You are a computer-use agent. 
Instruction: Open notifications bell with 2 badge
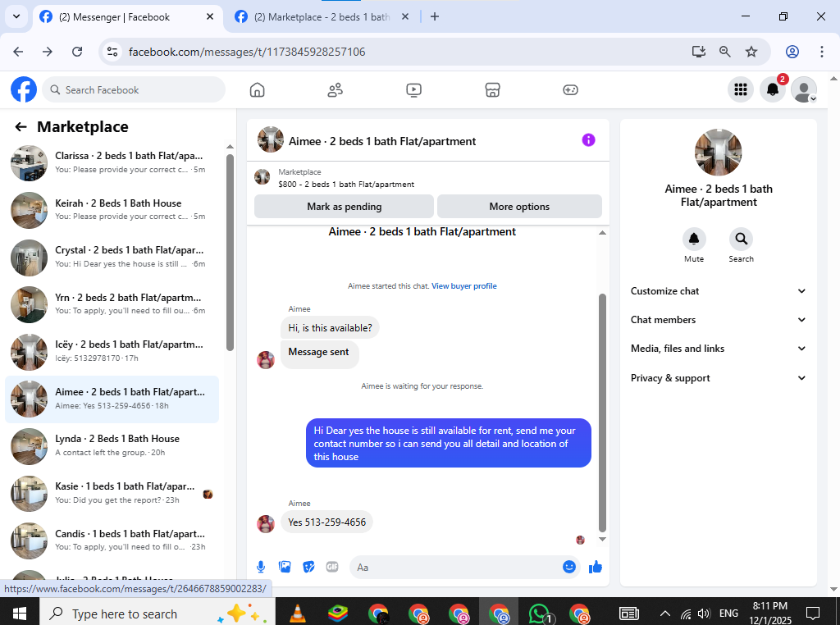773,89
